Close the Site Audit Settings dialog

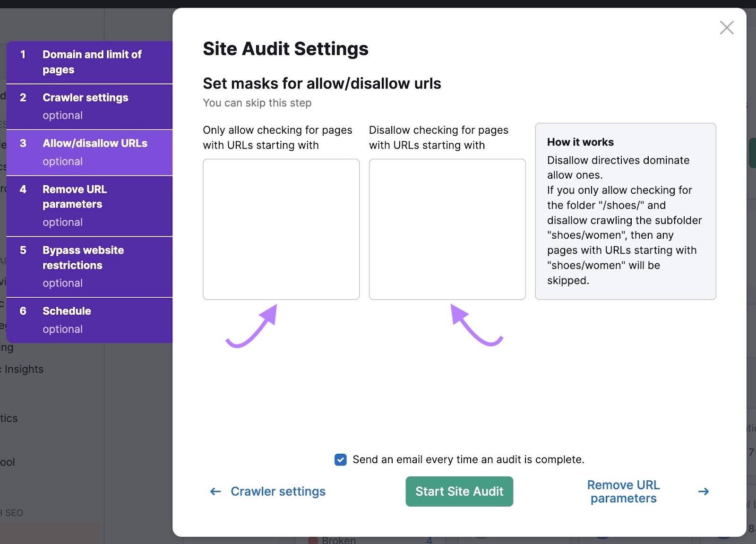[x=726, y=27]
